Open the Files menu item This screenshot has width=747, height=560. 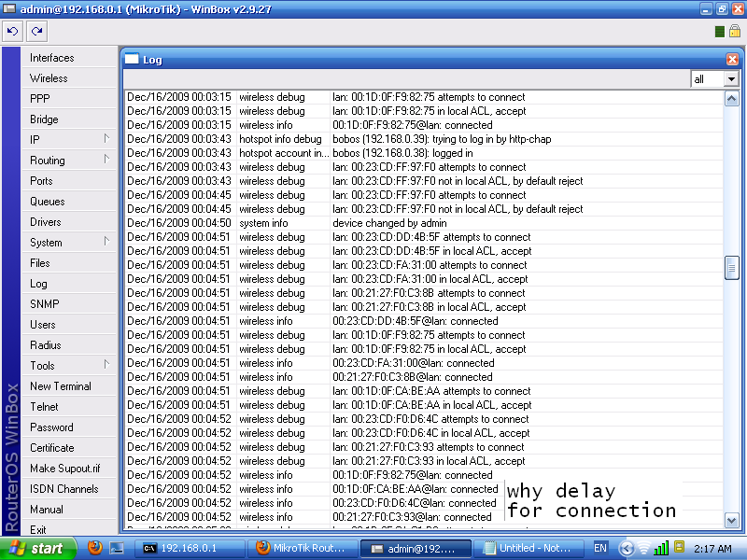tap(69, 263)
